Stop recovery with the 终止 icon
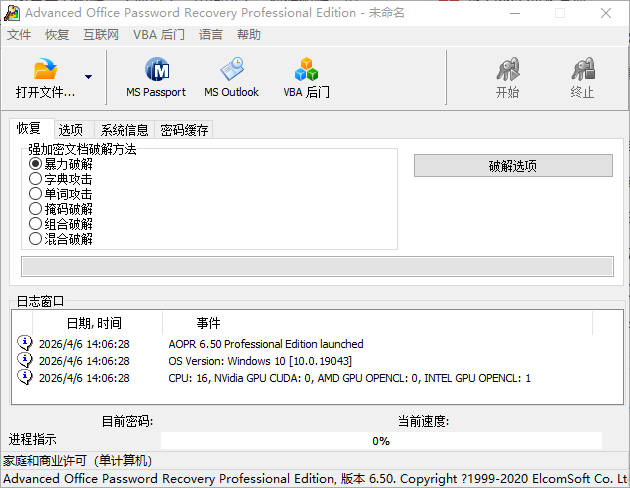This screenshot has height=488, width=630. tap(583, 69)
